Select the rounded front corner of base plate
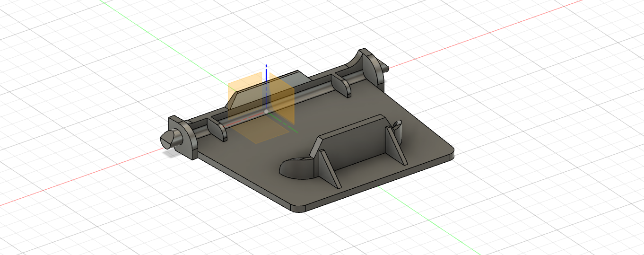 click(299, 208)
